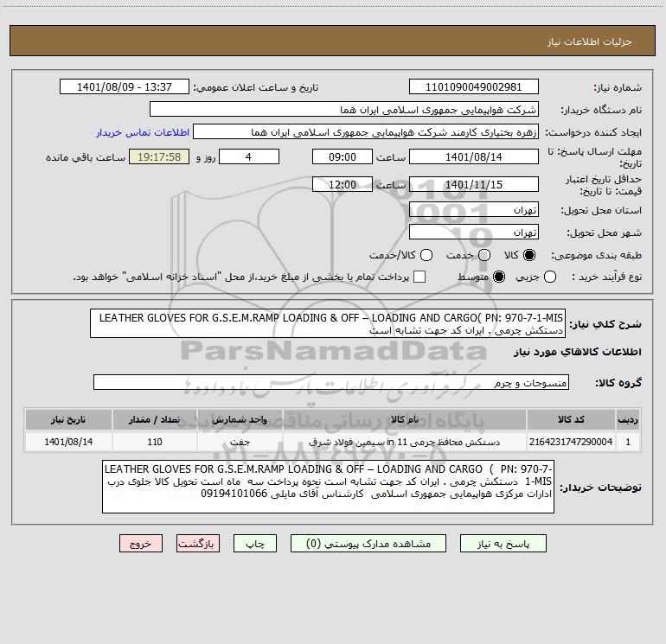Click the توضیحات خریدار notes box
Screen dimensions: 666x644
(328, 487)
